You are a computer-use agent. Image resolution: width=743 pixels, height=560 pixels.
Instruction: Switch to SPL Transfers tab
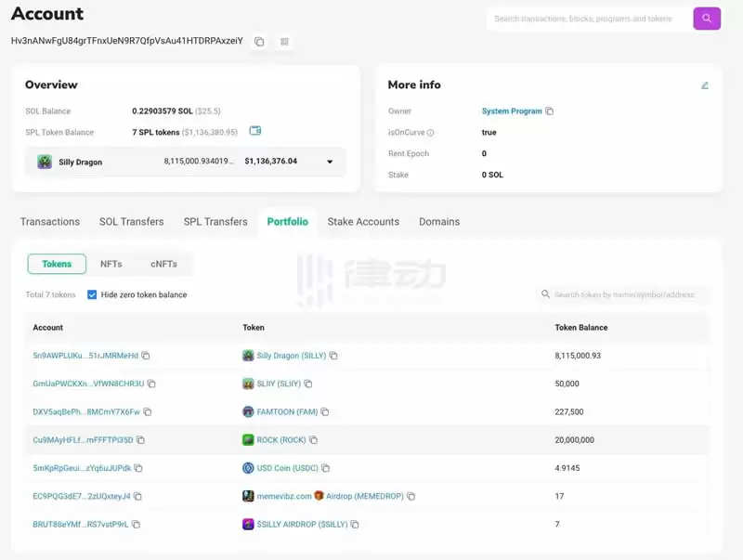[x=215, y=222]
